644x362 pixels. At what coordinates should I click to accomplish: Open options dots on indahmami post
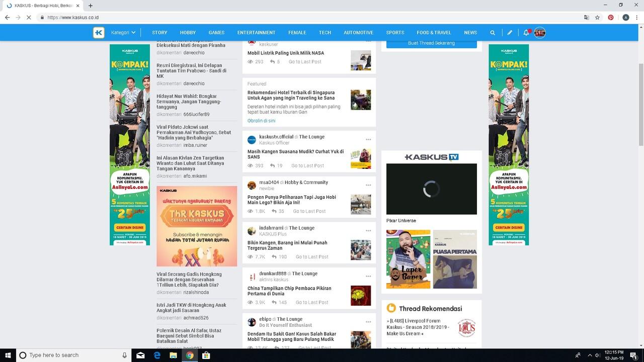point(368,231)
